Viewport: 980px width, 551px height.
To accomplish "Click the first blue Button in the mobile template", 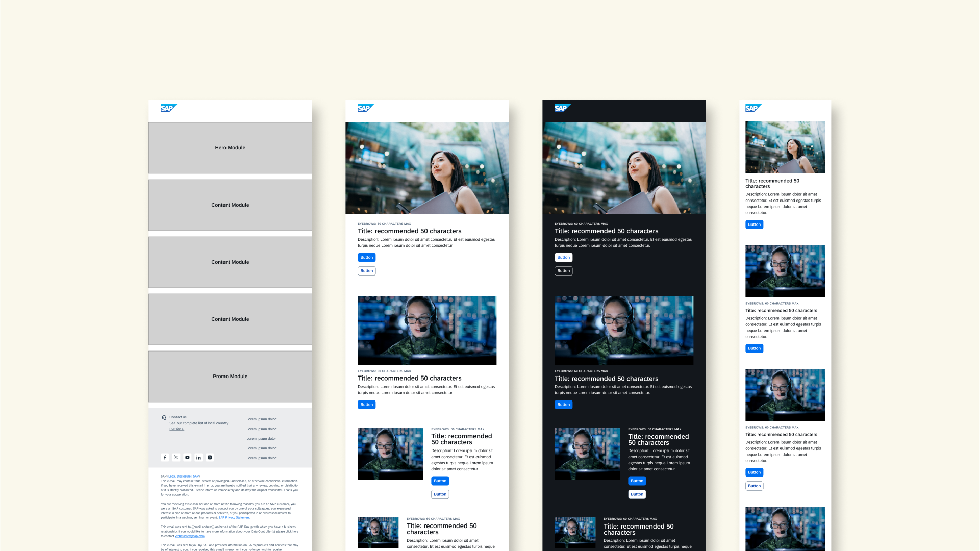I will coord(754,224).
